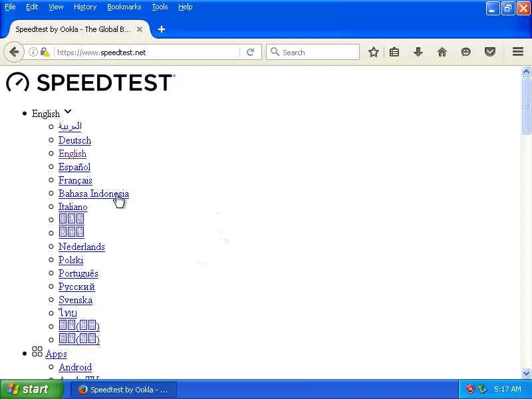Click the browser Back arrow button
Image resolution: width=532 pixels, height=399 pixels.
point(14,53)
